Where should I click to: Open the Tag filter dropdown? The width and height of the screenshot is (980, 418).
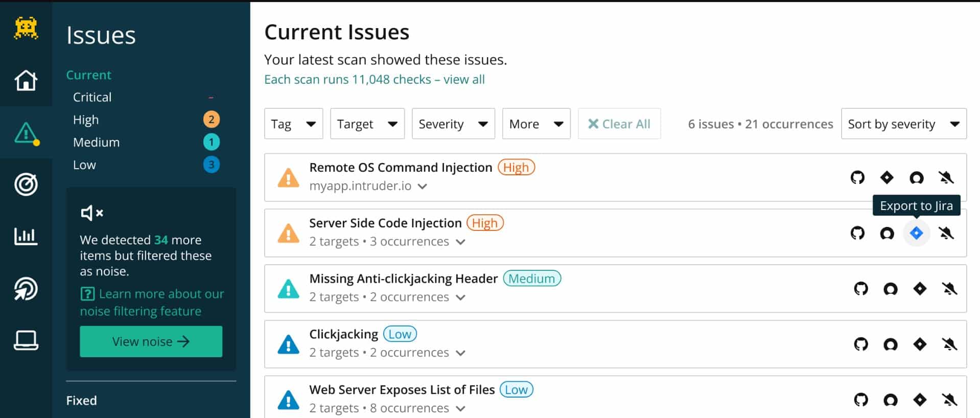[293, 124]
